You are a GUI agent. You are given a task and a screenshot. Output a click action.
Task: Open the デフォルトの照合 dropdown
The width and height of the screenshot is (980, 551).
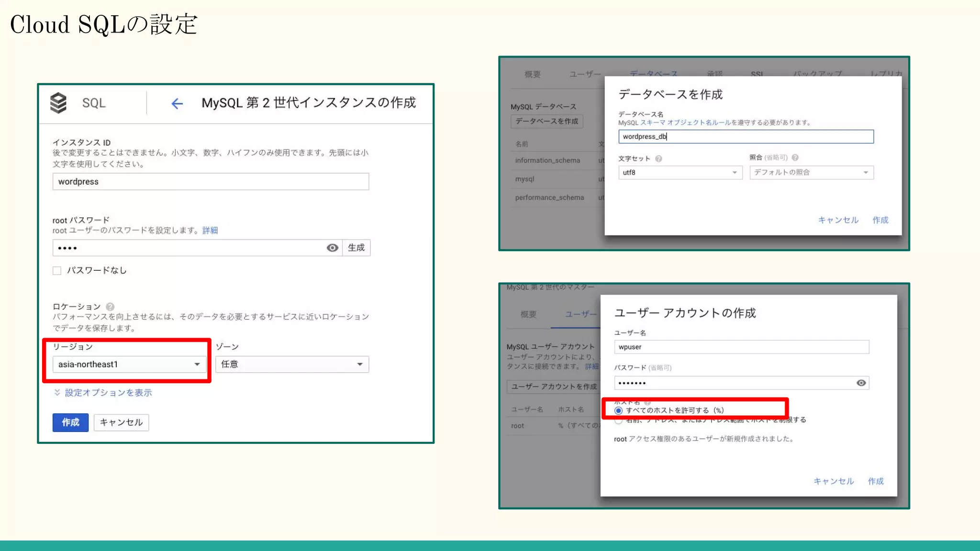pyautogui.click(x=812, y=172)
